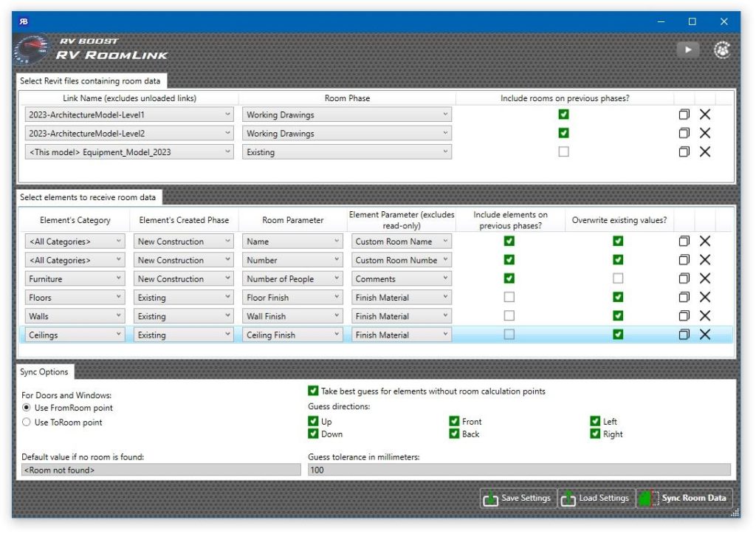Screen dimensions: 756x534
Task: Expand the Ceilings category dropdown
Action: pos(75,335)
